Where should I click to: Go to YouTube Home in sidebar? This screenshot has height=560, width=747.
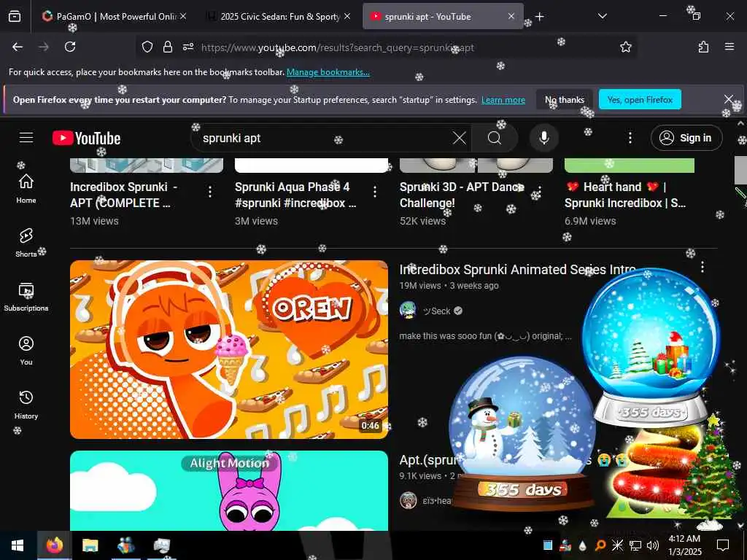pos(26,189)
